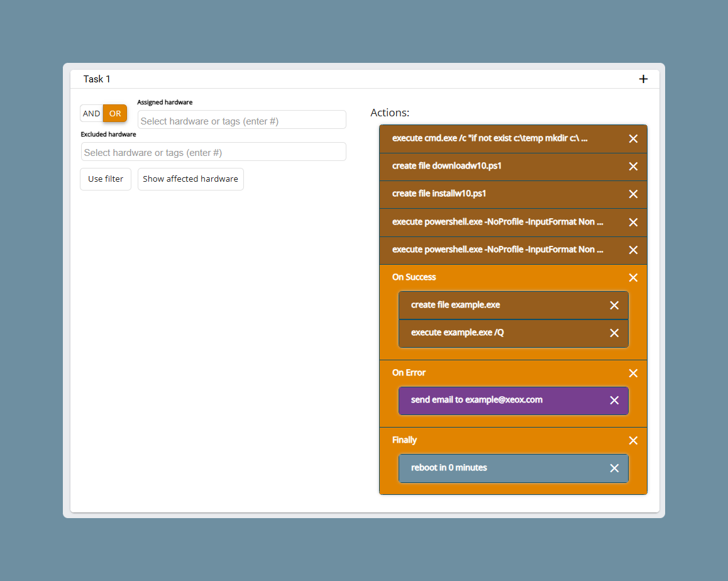Remove the create file installw10.ps1 action
Screen dimensions: 728x581
pos(633,194)
